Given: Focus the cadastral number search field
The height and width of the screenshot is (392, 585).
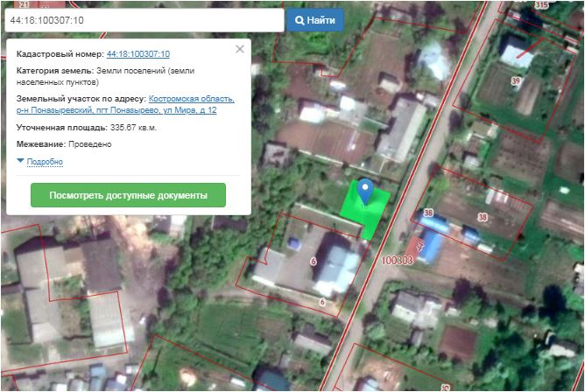Looking at the screenshot, I should [143, 20].
